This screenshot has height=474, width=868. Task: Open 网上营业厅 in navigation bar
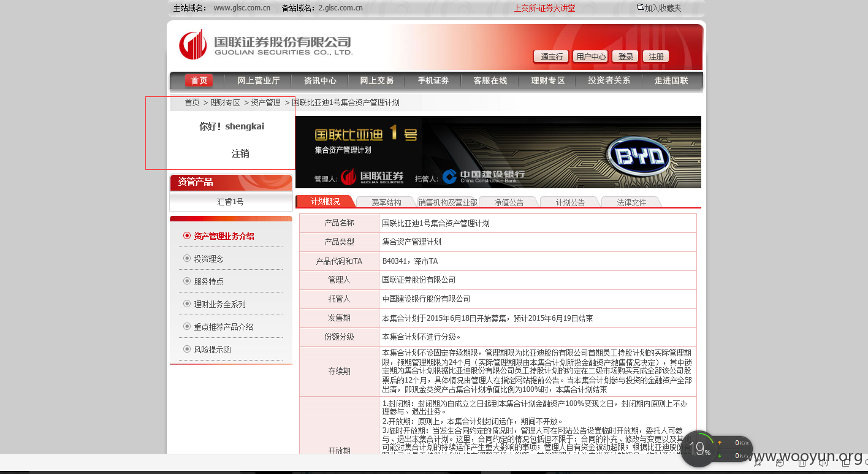tap(258, 80)
